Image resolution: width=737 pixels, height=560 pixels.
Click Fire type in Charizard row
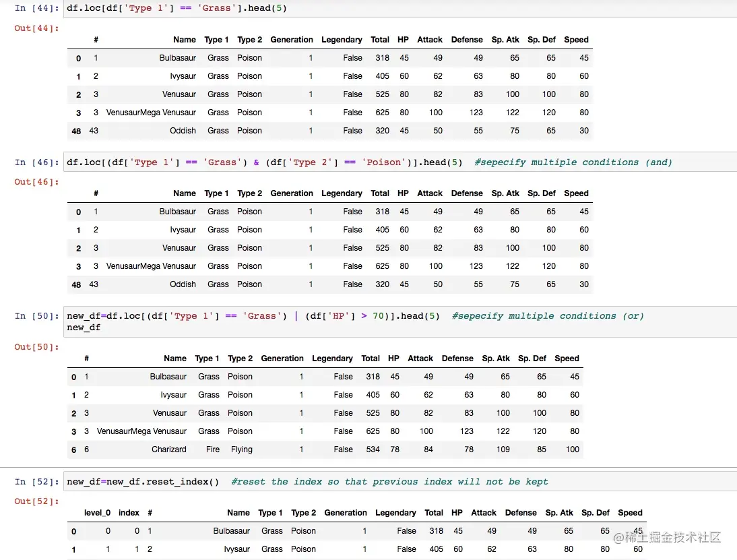click(x=212, y=449)
